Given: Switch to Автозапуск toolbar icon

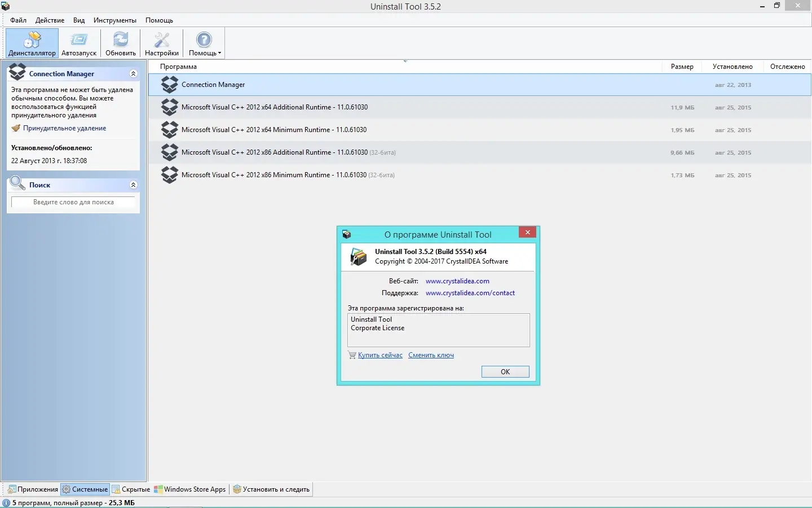Looking at the screenshot, I should 79,43.
